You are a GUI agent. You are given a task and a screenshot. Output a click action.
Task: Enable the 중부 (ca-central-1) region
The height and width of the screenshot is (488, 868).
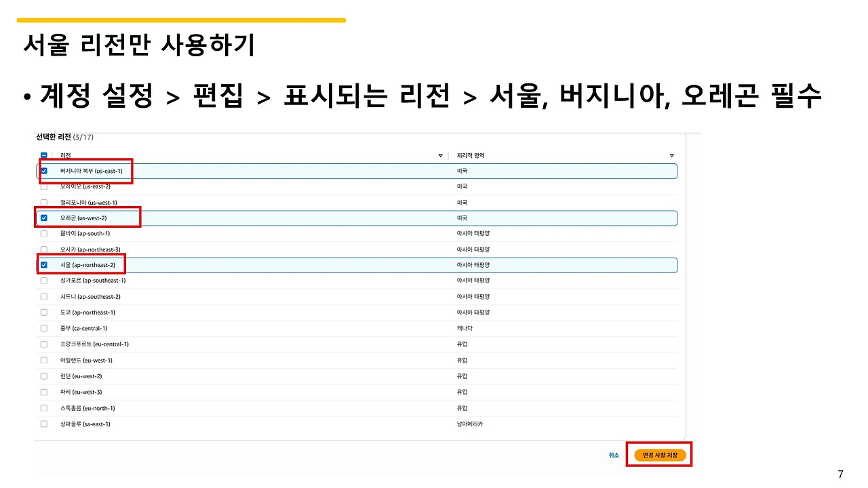click(x=43, y=328)
